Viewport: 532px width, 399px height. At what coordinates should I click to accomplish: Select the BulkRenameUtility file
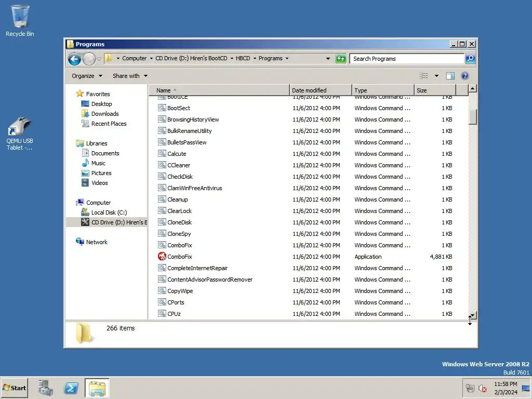[x=189, y=130]
